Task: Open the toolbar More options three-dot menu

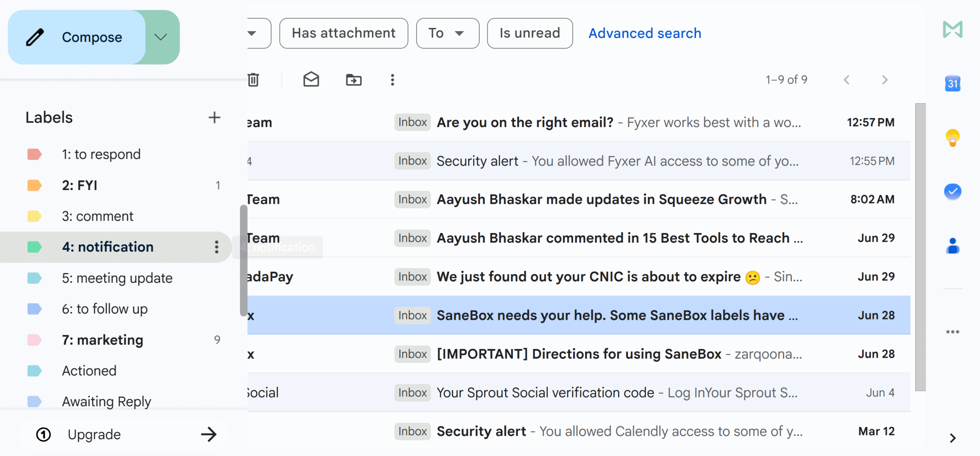Action: click(x=392, y=80)
